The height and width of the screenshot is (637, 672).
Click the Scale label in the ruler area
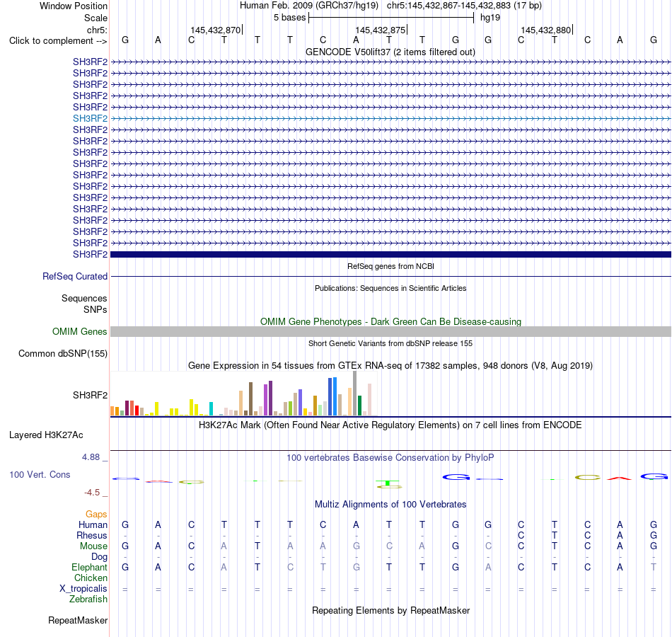click(95, 18)
